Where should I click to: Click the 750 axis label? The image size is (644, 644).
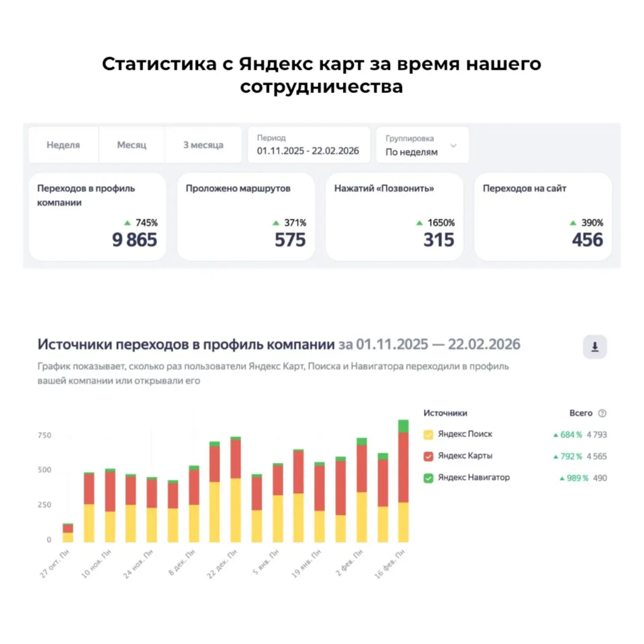pos(44,435)
